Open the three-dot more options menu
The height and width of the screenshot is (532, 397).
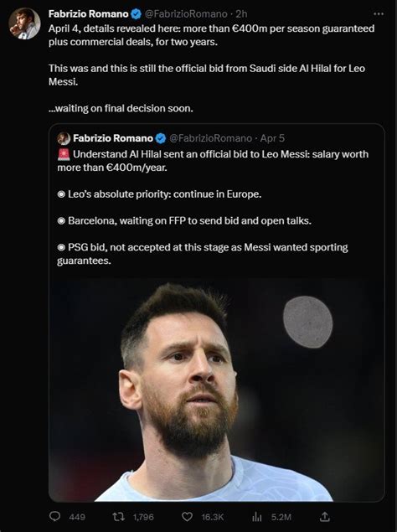pyautogui.click(x=379, y=14)
